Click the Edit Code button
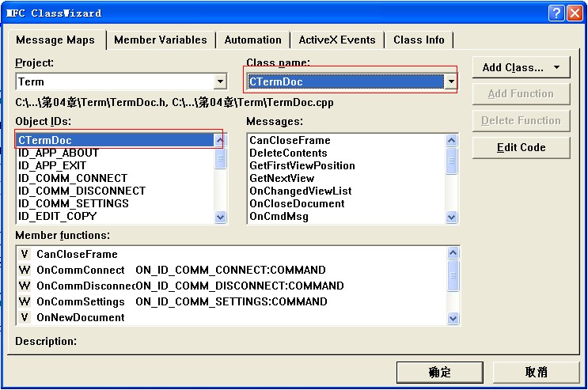 point(522,147)
